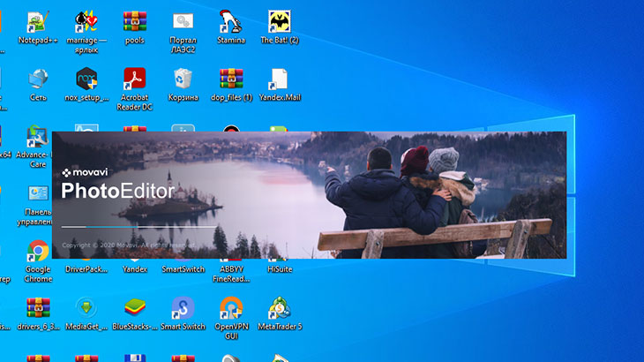Screen dimensions: 644x362
Task: Click the nox_setup installer icon
Action: (86, 79)
